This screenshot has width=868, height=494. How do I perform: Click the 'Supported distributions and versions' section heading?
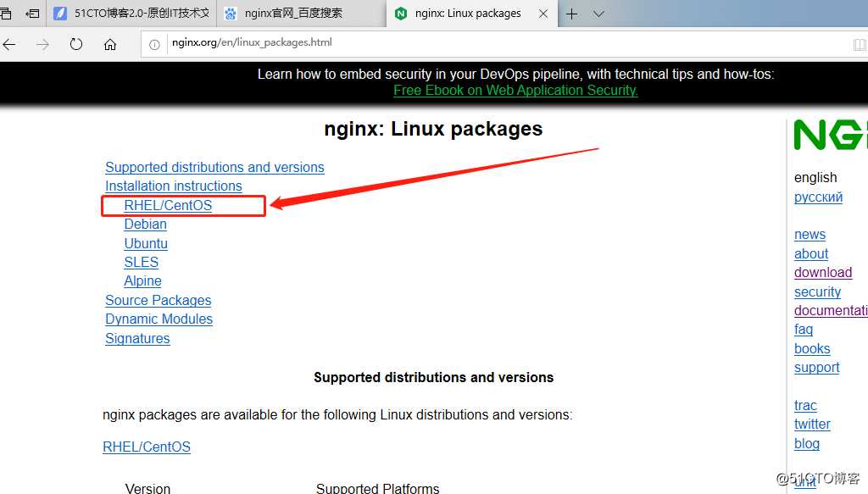[x=433, y=377]
